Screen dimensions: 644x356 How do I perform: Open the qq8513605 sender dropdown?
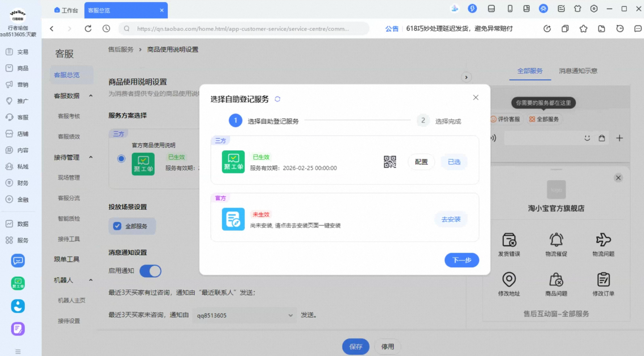[244, 315]
